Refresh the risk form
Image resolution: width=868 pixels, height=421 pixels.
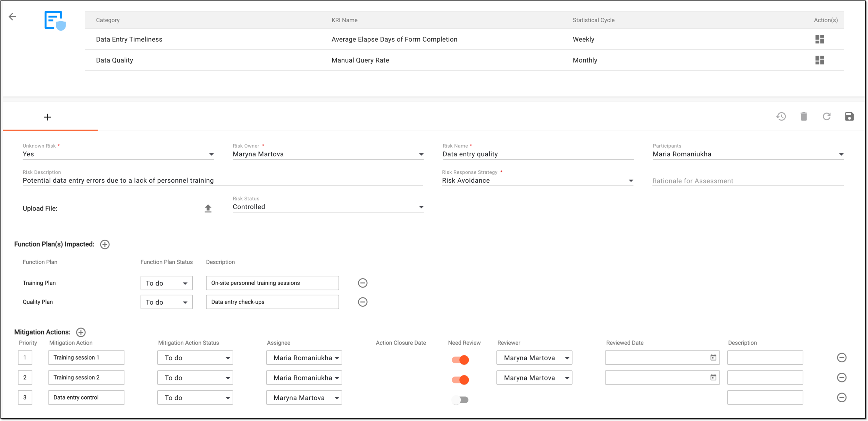click(x=827, y=116)
